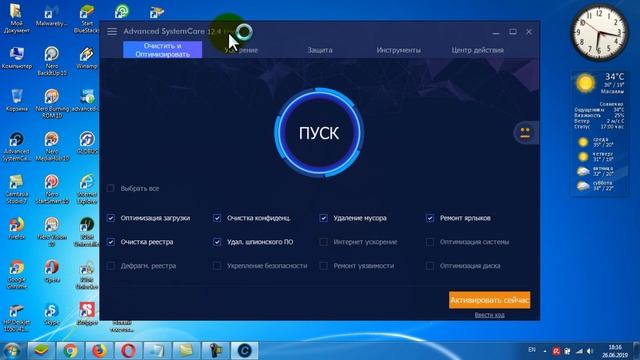Click the network icon in system tray
The height and width of the screenshot is (360, 640).
coord(579,351)
